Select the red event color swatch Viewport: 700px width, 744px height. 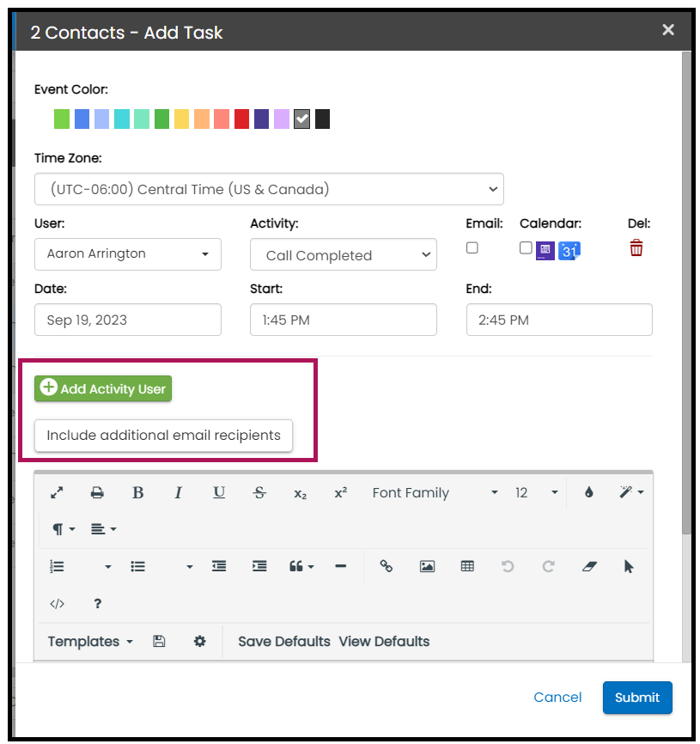coord(241,119)
